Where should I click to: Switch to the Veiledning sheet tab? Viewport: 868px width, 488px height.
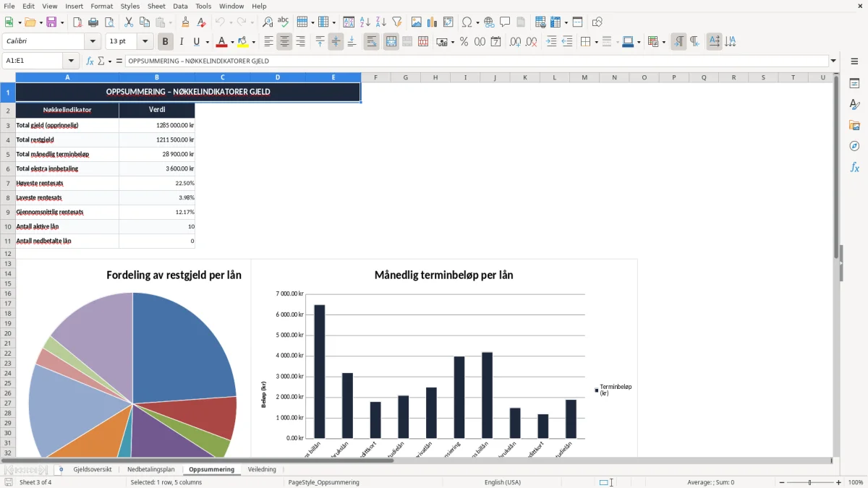point(262,469)
